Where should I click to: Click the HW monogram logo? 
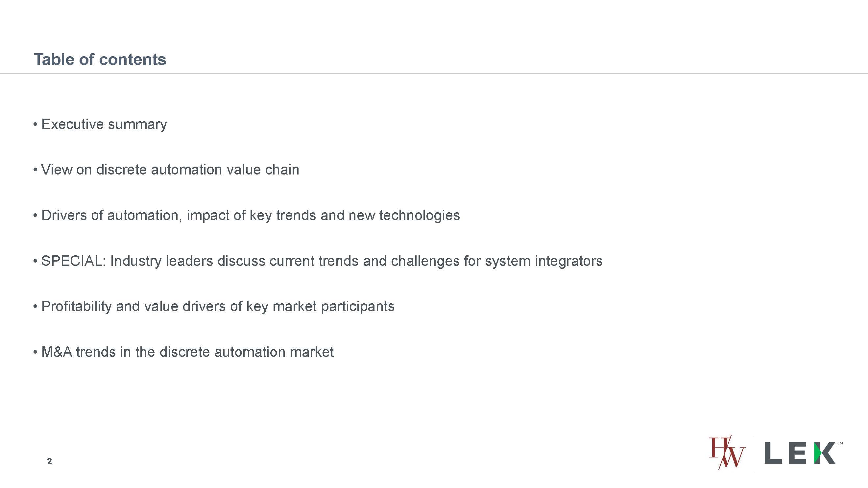coord(727,453)
